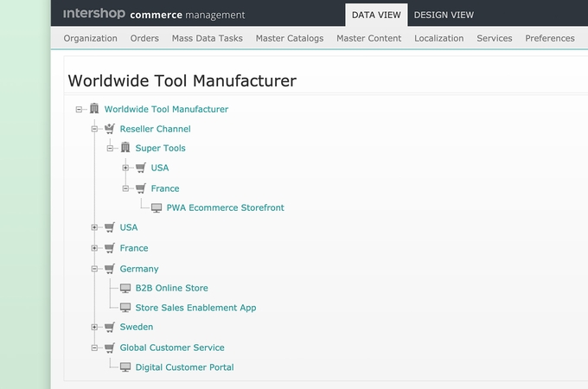Click the Intershop commerce management logo
The height and width of the screenshot is (389, 588).
point(154,14)
